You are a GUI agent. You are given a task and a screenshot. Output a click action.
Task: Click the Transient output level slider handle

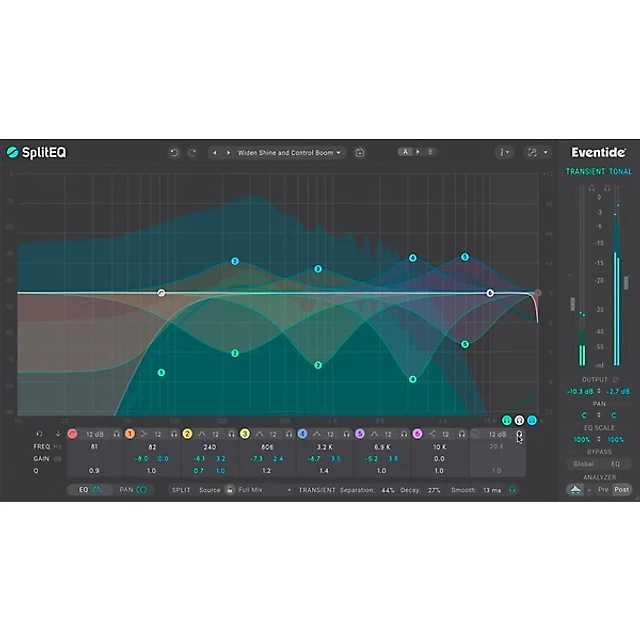pyautogui.click(x=572, y=303)
